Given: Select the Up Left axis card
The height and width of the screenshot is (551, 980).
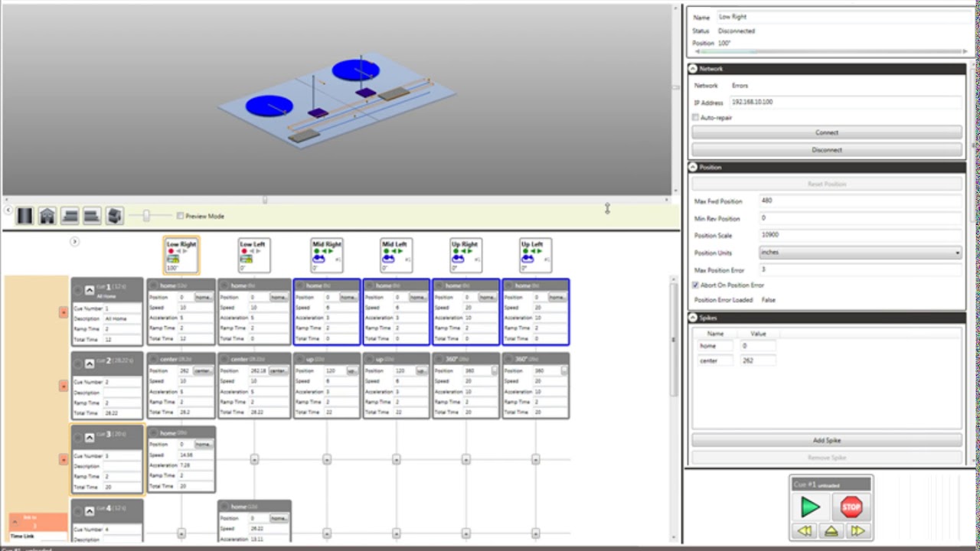Looking at the screenshot, I should pyautogui.click(x=535, y=255).
